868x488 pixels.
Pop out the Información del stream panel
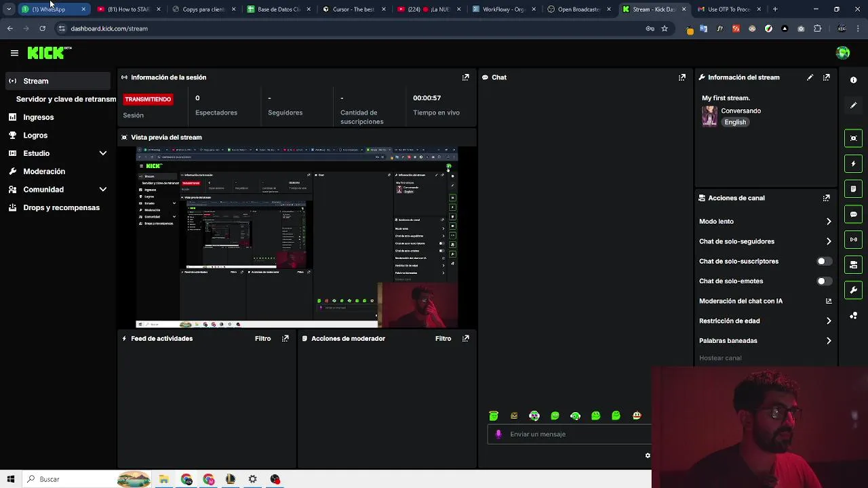coord(826,77)
